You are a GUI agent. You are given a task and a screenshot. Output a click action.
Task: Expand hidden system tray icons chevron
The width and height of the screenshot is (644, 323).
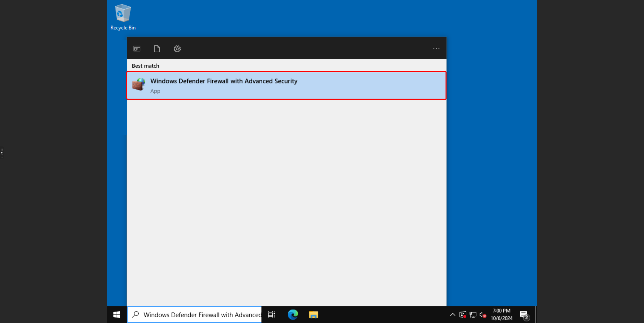(453, 314)
